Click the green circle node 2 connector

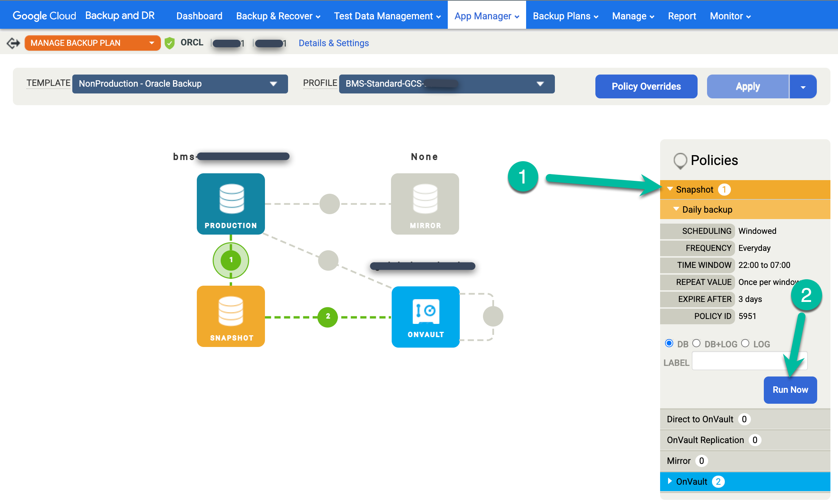328,316
